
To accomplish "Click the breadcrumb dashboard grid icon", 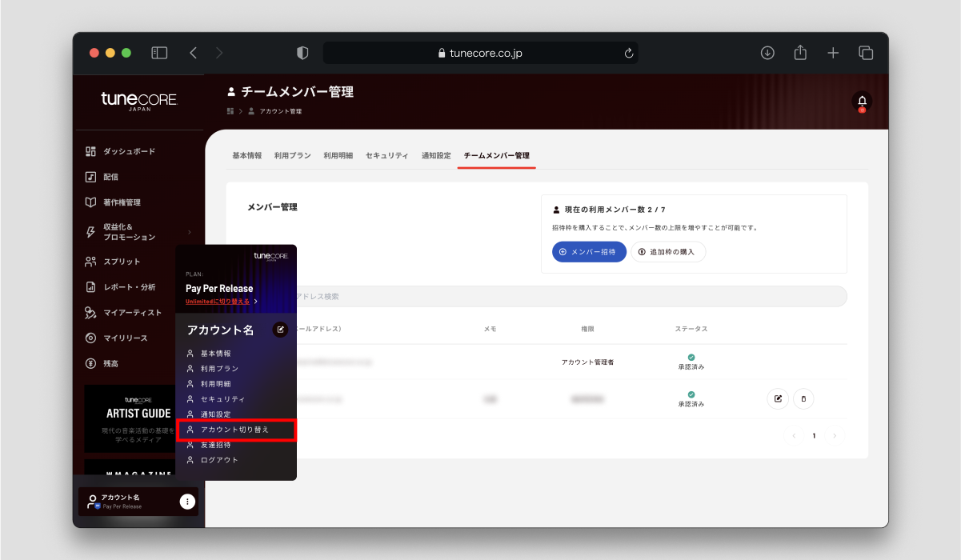I will pos(230,111).
